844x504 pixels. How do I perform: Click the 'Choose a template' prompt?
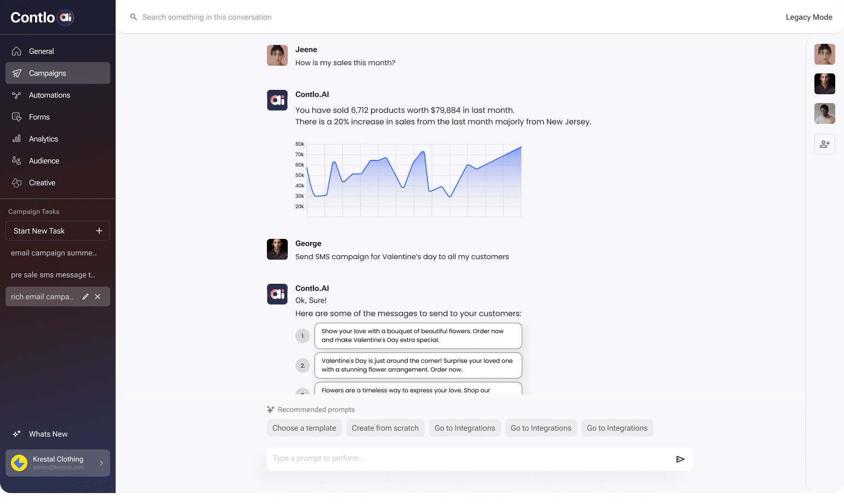coord(304,428)
